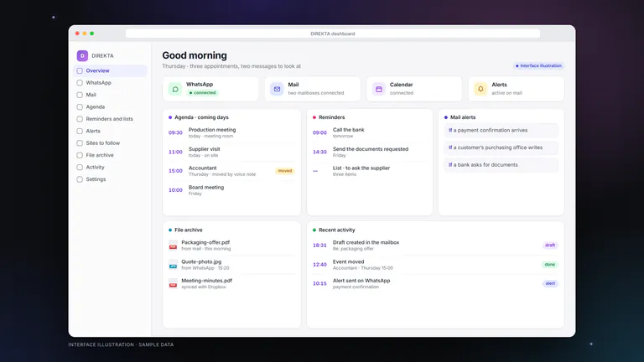Screen dimensions: 644x362
Task: Click the Interface illustration badge
Action: tap(538, 65)
